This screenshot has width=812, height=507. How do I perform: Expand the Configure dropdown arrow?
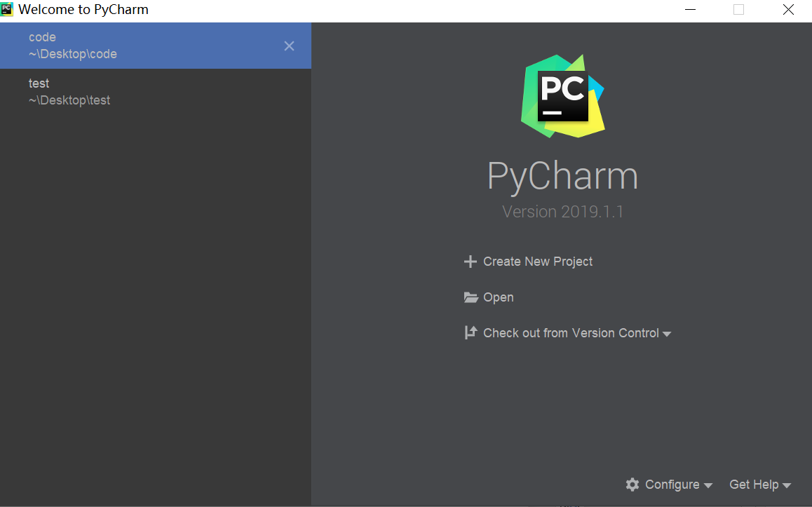tap(708, 486)
